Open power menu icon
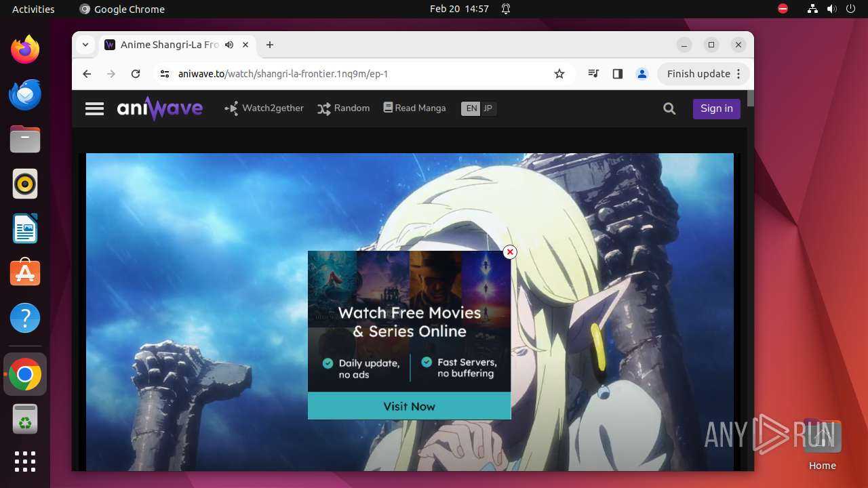Image resolution: width=868 pixels, height=488 pixels. pos(851,9)
